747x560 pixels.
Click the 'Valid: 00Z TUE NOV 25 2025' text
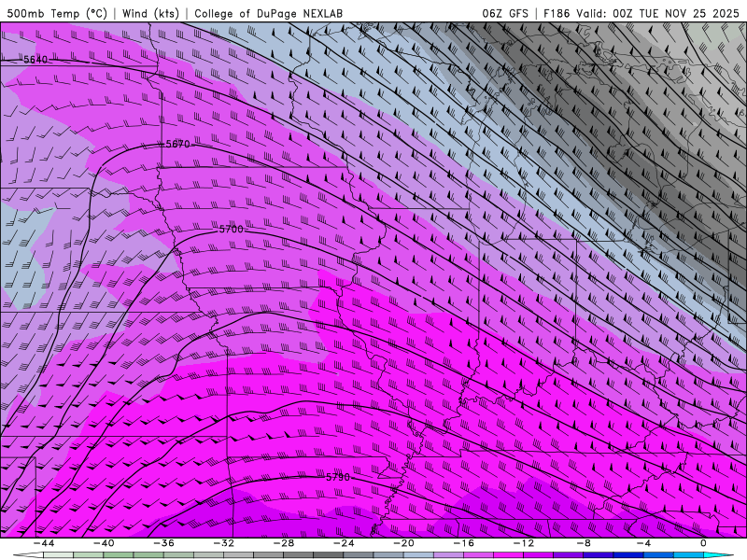(657, 13)
